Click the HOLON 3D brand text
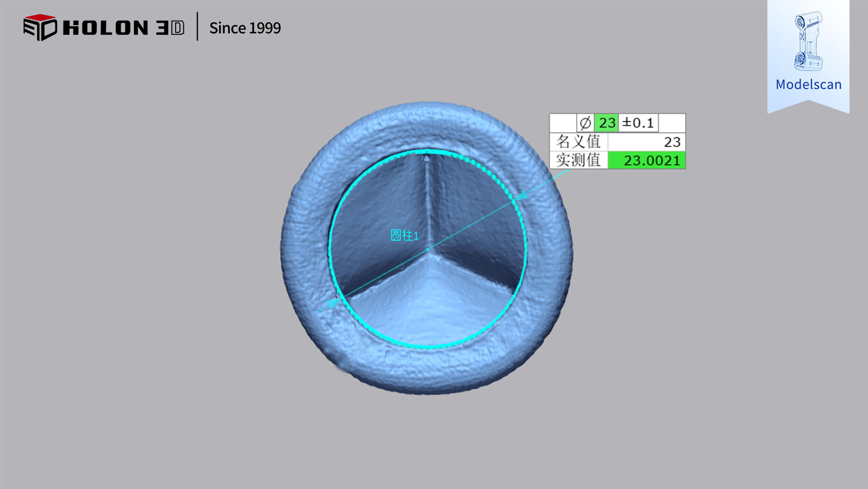This screenshot has height=489, width=868. tap(123, 28)
